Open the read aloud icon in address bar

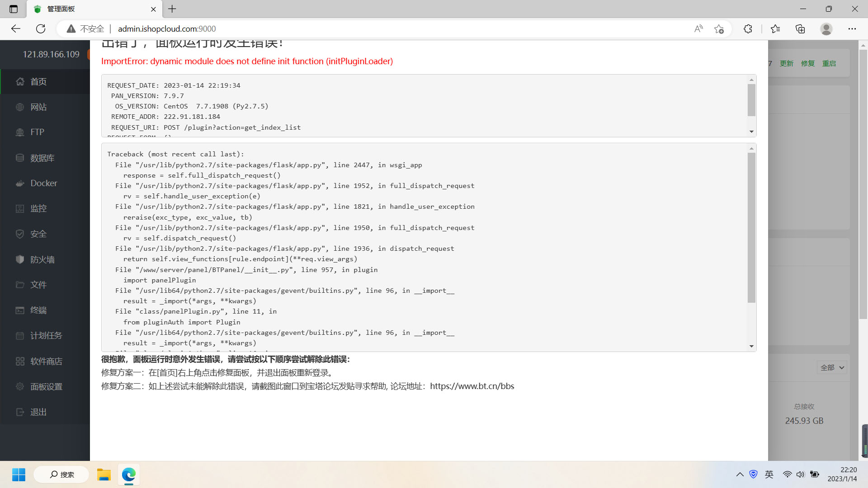(698, 28)
